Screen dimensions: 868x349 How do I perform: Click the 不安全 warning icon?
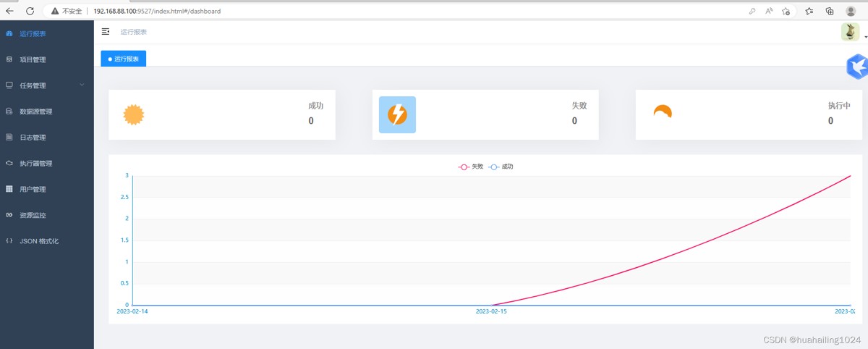[55, 12]
